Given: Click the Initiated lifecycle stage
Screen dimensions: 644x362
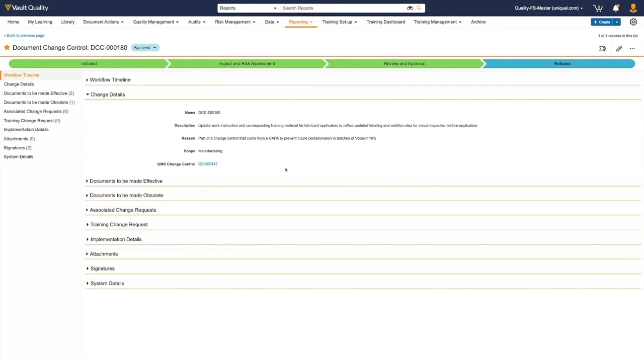Looking at the screenshot, I should click(89, 63).
